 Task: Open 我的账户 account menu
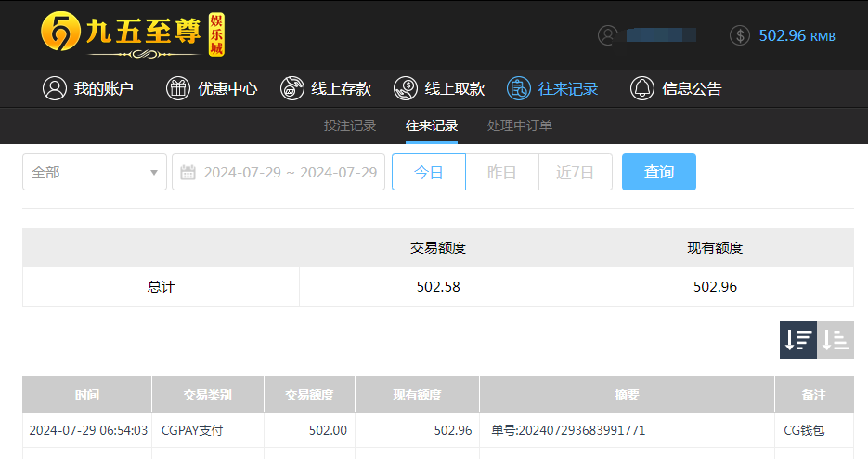pyautogui.click(x=88, y=89)
